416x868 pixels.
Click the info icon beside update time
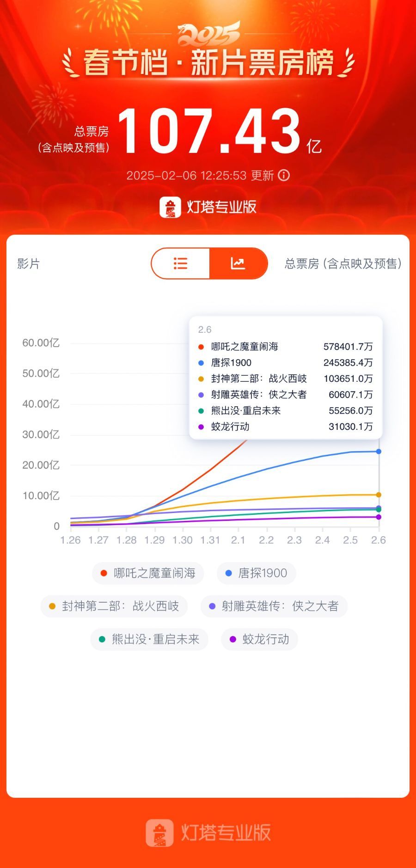point(284,175)
